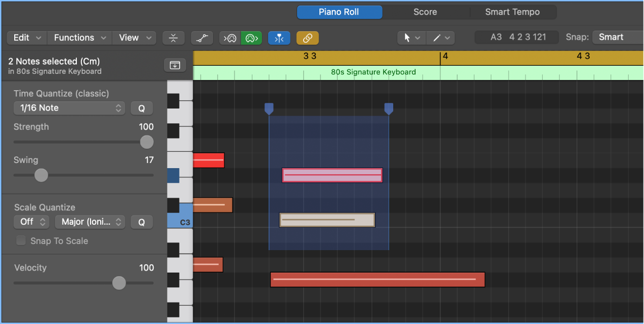Open the Pointer tool selector
This screenshot has width=644, height=324.
coord(411,38)
